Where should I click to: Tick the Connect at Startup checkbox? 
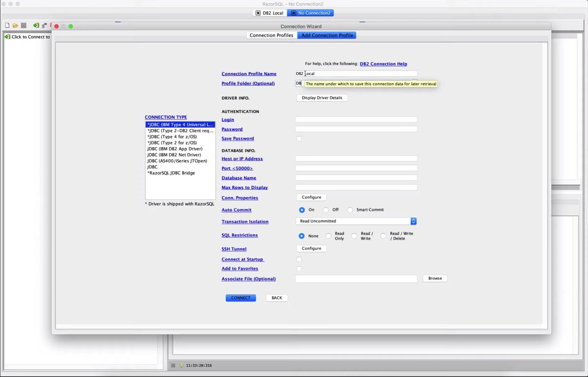click(299, 259)
